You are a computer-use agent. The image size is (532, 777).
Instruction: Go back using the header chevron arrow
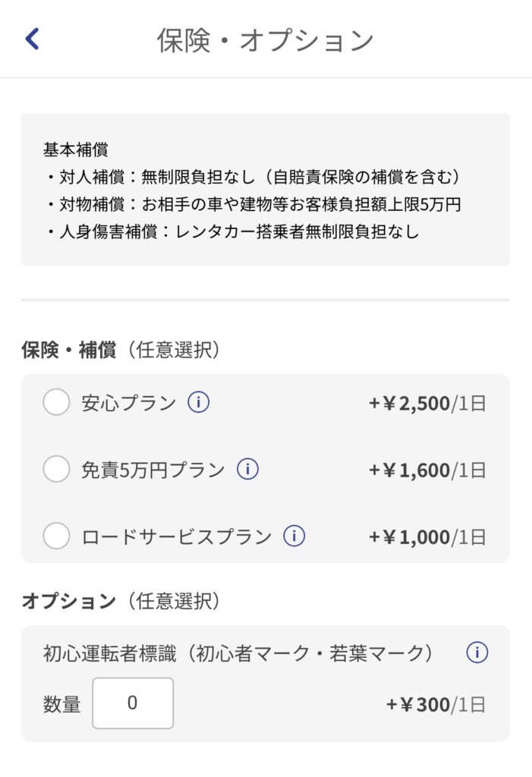32,39
